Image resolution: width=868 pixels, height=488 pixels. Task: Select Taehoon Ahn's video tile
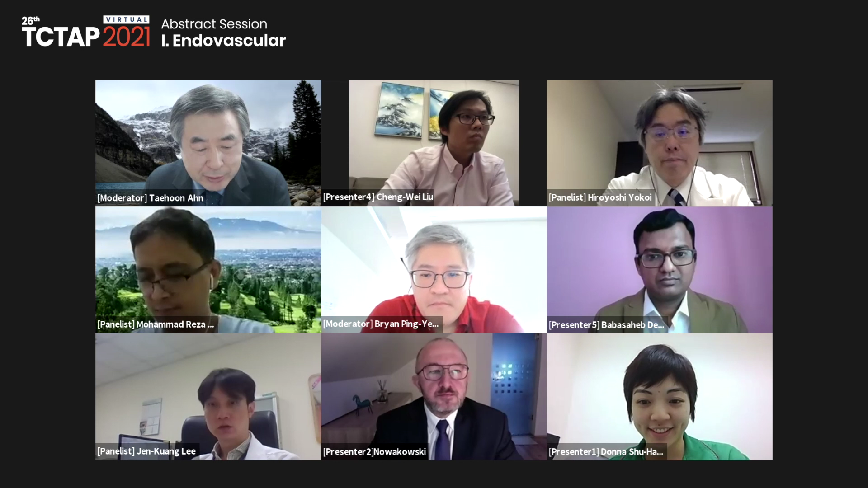[208, 143]
